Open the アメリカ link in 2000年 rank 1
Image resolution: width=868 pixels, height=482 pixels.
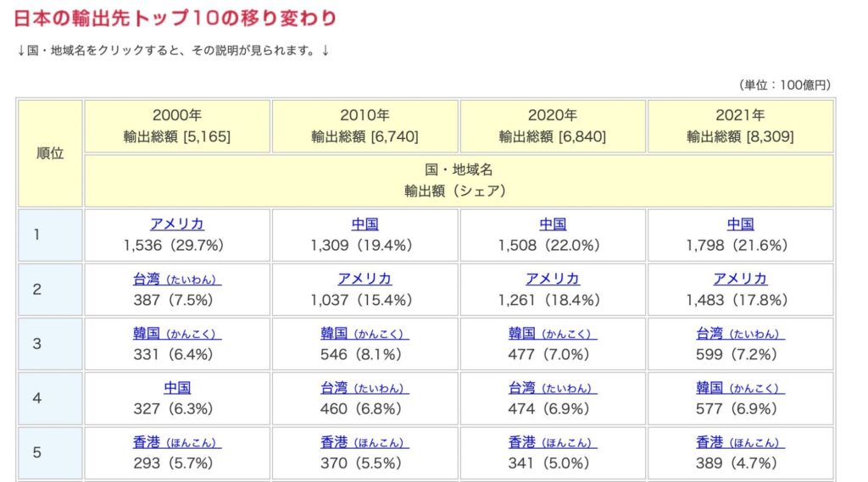point(177,224)
